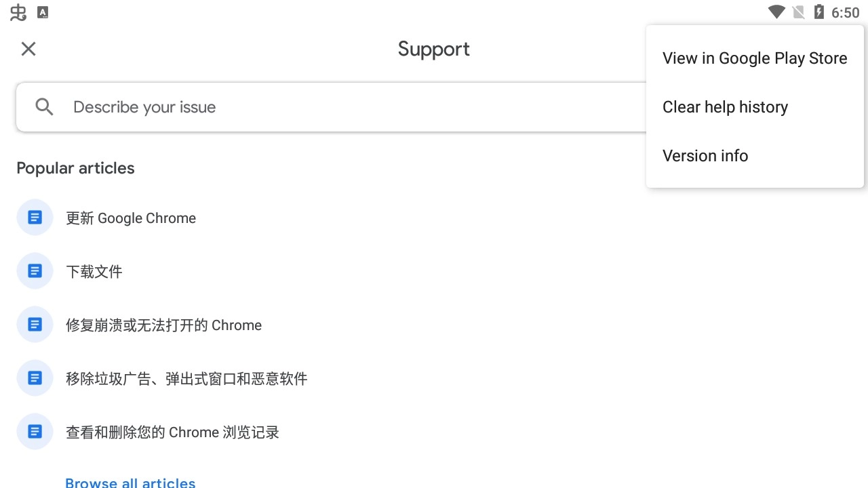Screen dimensions: 868x488
Task: Tap the keyboard layout icon in the status bar
Action: [x=42, y=12]
